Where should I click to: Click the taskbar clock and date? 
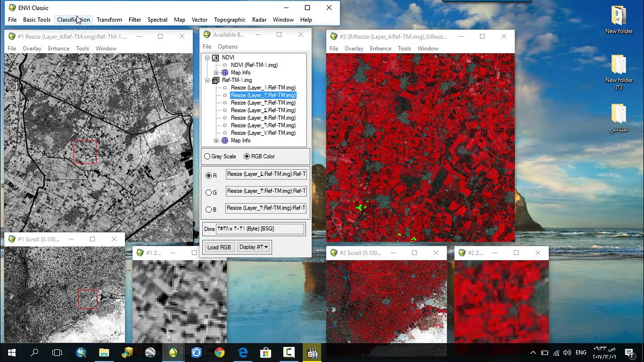(x=604, y=352)
